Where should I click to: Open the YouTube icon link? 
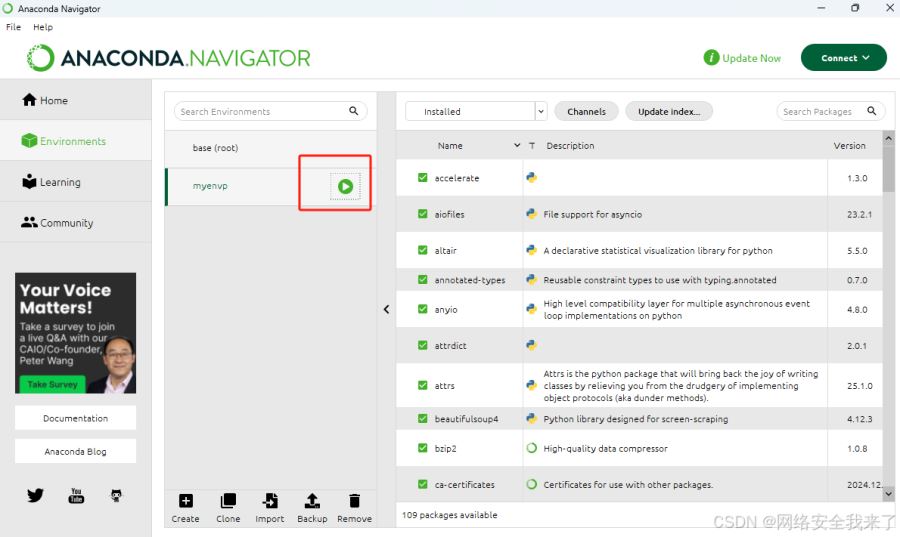[76, 496]
